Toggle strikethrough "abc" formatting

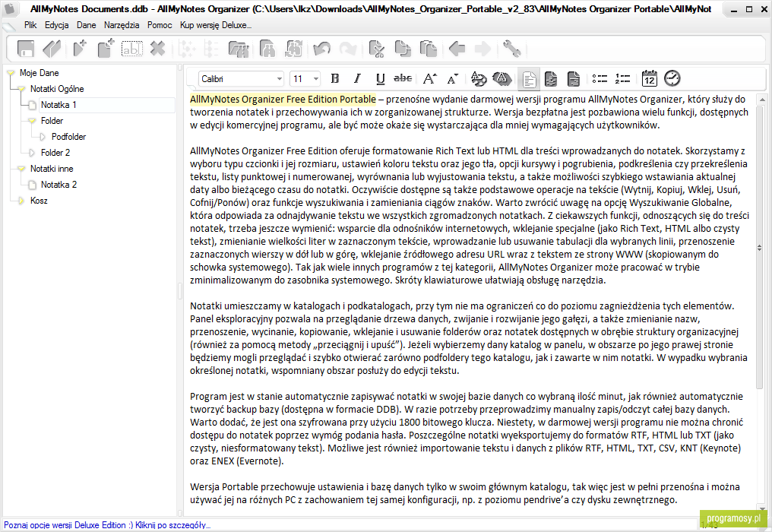coord(403,78)
